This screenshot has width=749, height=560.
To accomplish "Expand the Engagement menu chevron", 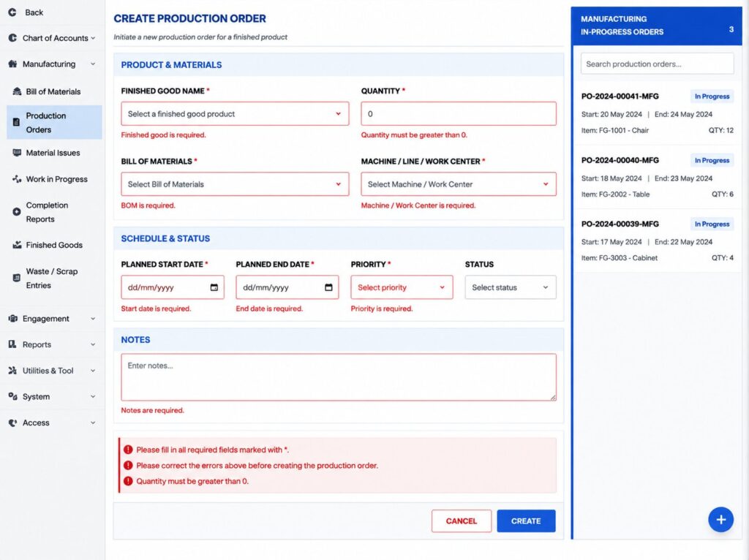I will [x=93, y=319].
